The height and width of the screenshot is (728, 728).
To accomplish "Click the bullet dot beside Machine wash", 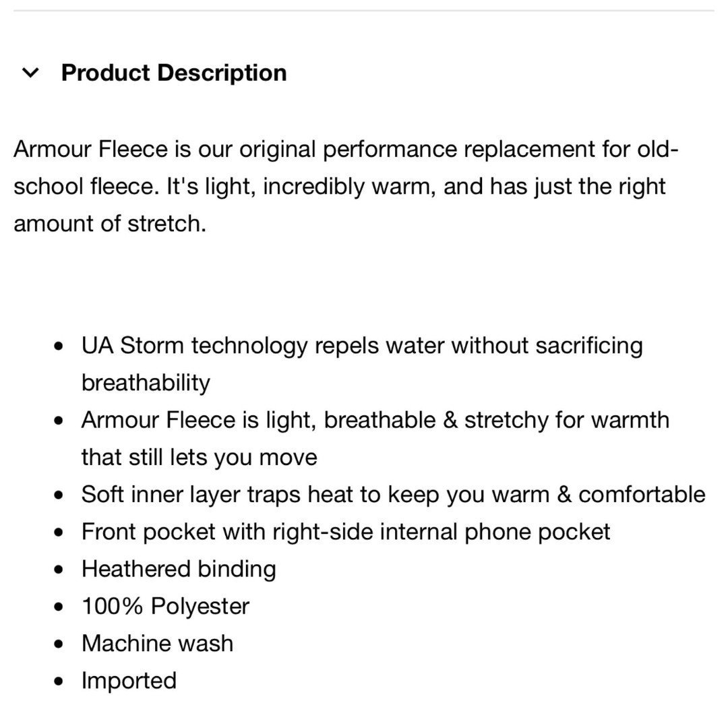I will click(58, 644).
